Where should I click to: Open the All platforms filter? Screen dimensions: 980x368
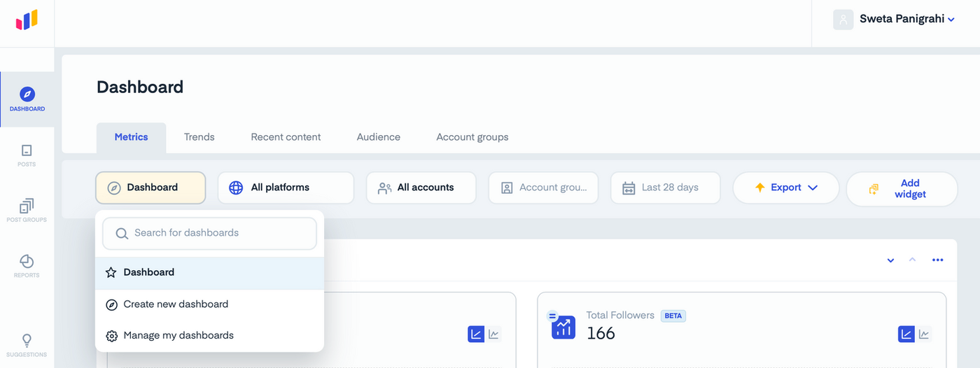286,187
